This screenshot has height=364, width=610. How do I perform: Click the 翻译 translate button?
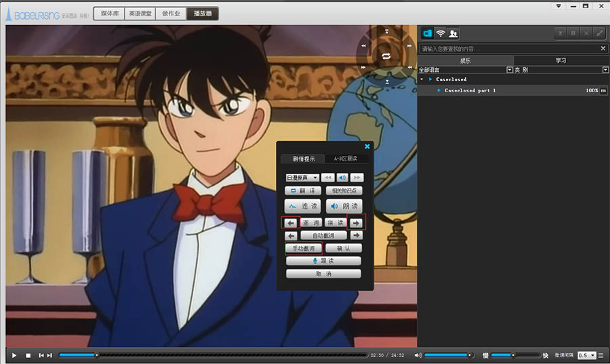pos(303,190)
